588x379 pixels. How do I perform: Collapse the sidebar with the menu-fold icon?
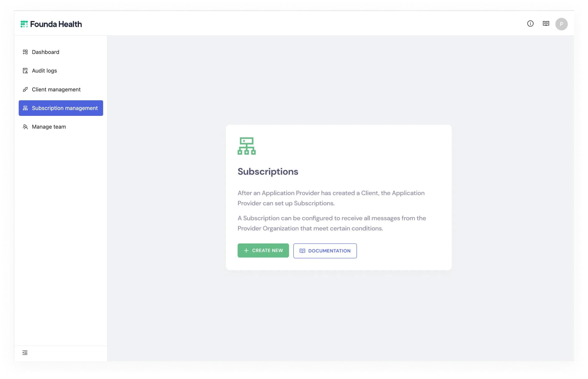click(x=25, y=352)
